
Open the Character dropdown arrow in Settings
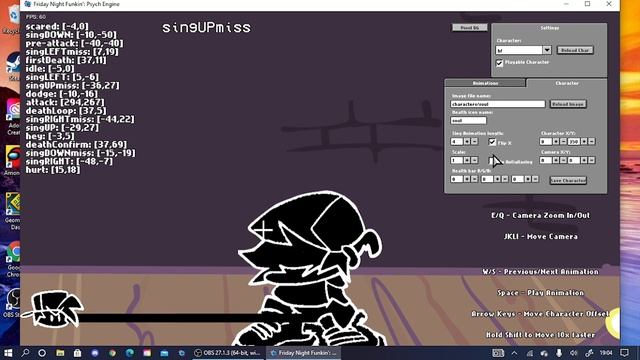pyautogui.click(x=547, y=50)
